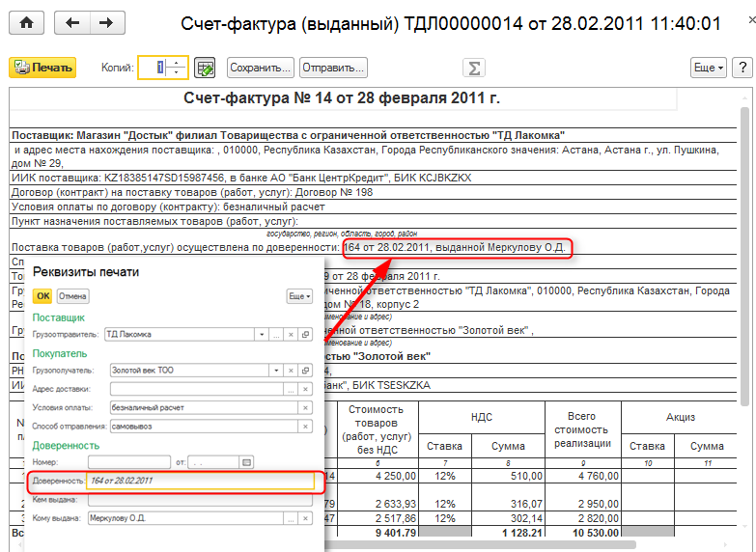Viewport: 756px width, 552px height.
Task: Focus the Адрес доставки input field
Action: tap(197, 389)
